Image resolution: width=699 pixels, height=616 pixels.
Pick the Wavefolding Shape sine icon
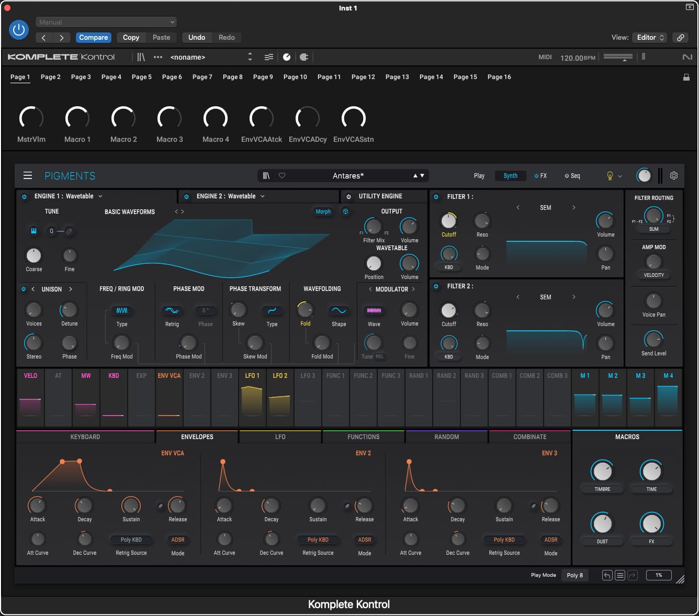click(339, 310)
